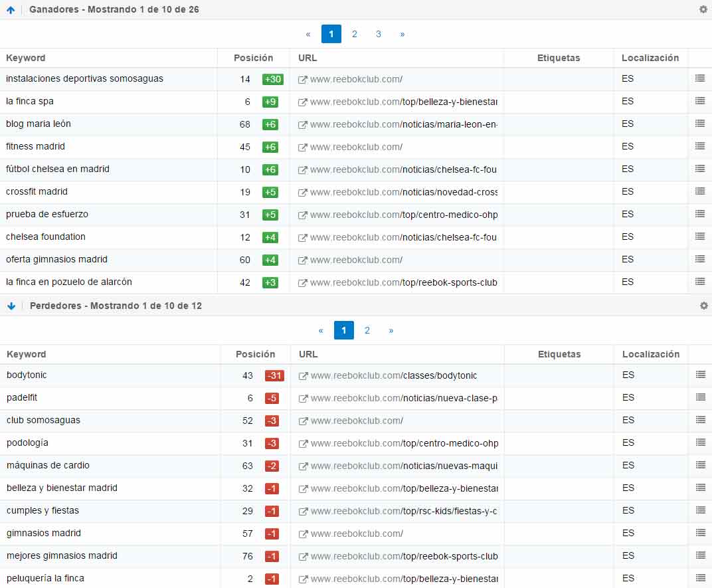Click previous page arrow in Perdedores pagination
Screen dimensions: 712x588
tap(321, 330)
